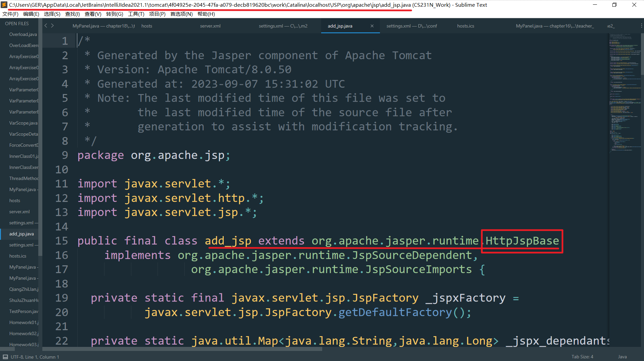
Task: Open the tab overflow menu
Action: 641,26
